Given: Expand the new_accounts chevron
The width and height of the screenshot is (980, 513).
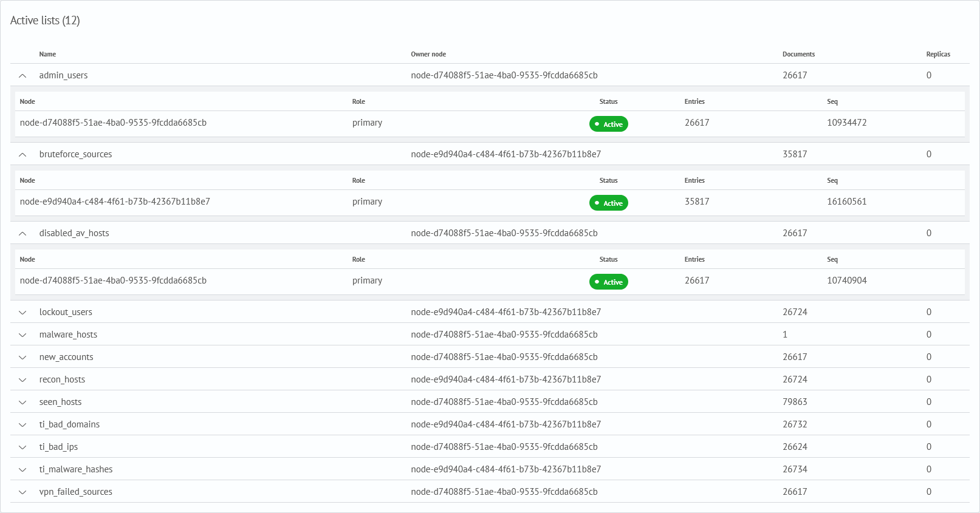Looking at the screenshot, I should (22, 358).
